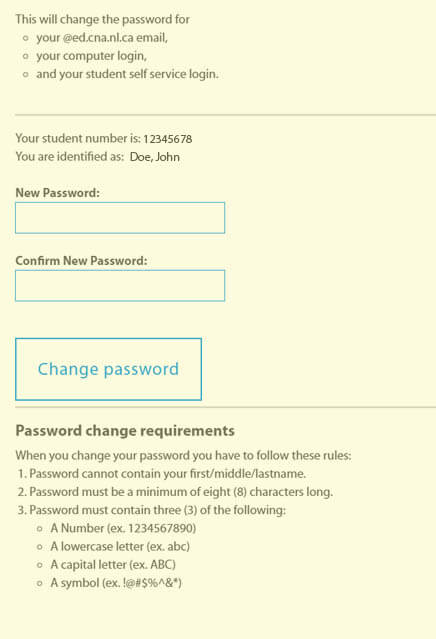This screenshot has height=639, width=436.
Task: Click the "A capital letter (ex. ABC)" item
Action: click(113, 565)
